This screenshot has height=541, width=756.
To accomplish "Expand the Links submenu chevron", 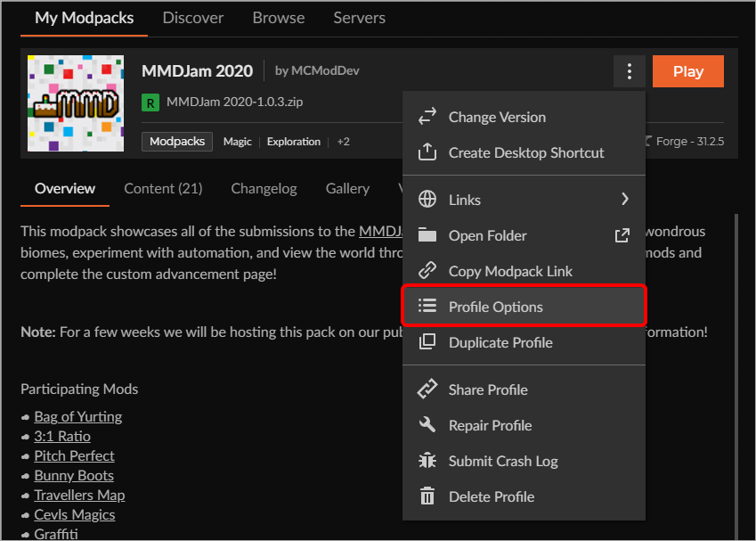I will point(625,199).
